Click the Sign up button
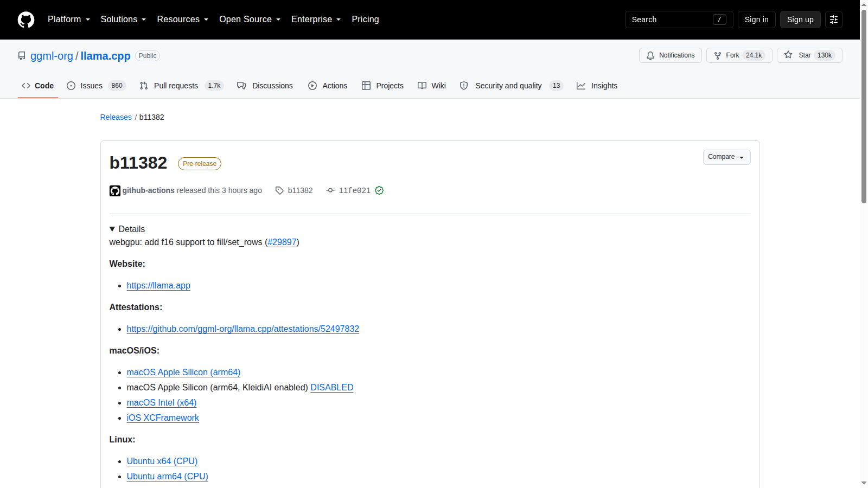868x488 pixels. (x=800, y=20)
